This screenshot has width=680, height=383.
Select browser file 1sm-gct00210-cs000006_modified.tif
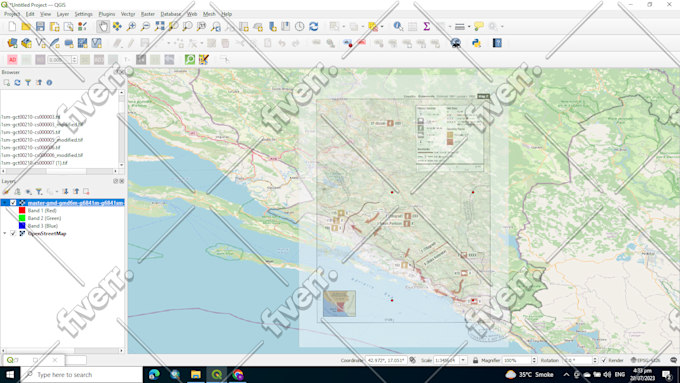tap(42, 155)
